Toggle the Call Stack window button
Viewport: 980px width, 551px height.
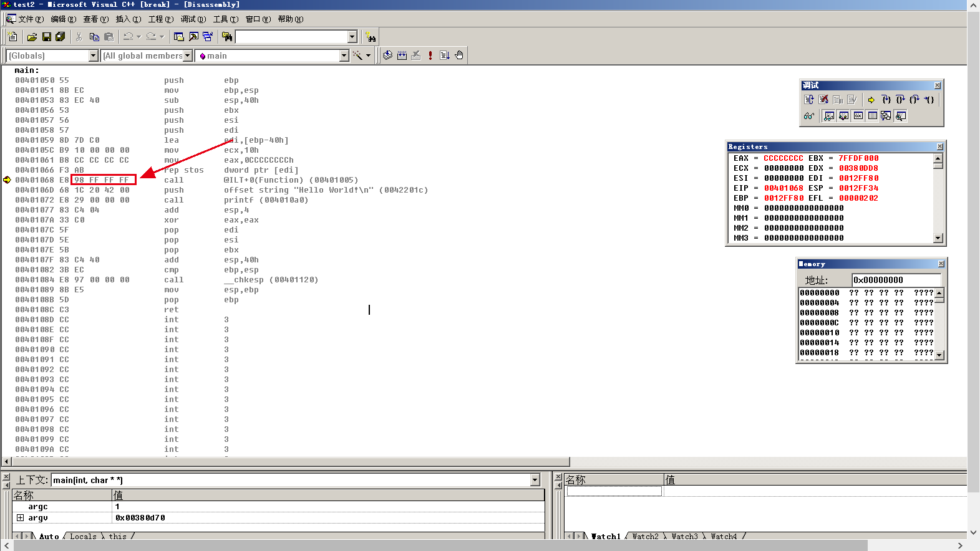[886, 116]
